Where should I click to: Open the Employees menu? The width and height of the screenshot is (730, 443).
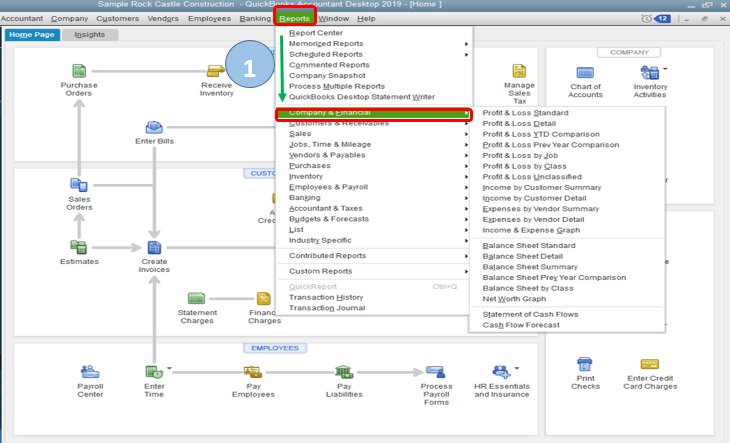[x=209, y=19]
